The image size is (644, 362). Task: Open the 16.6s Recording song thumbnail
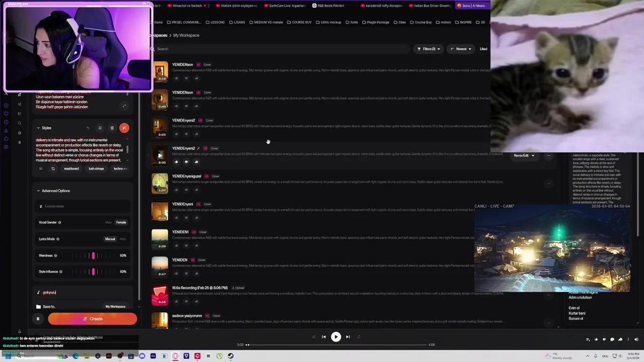160,295
